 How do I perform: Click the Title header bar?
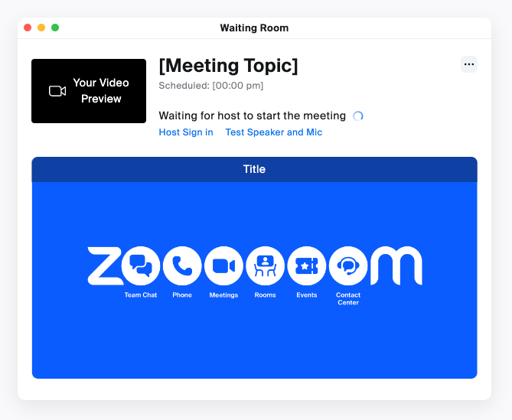(254, 169)
